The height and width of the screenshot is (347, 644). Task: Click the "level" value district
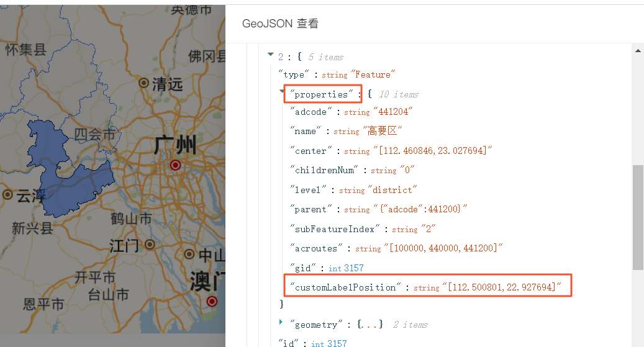click(392, 190)
